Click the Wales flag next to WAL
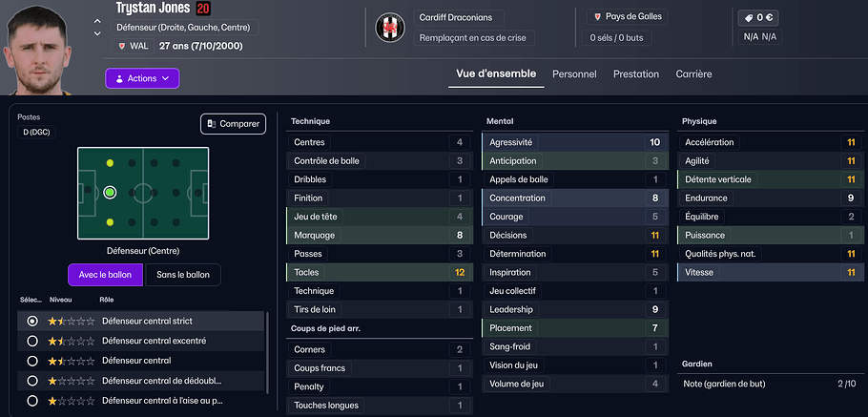The width and height of the screenshot is (868, 417). 121,46
